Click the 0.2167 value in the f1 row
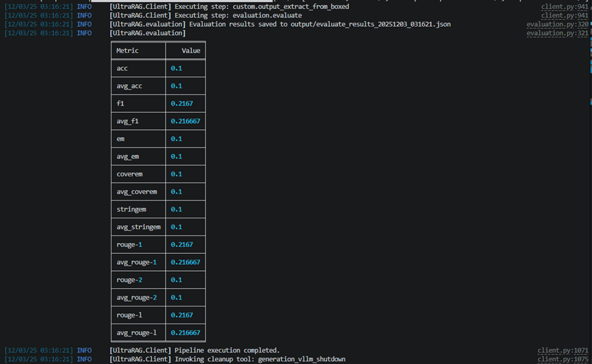 (x=181, y=103)
